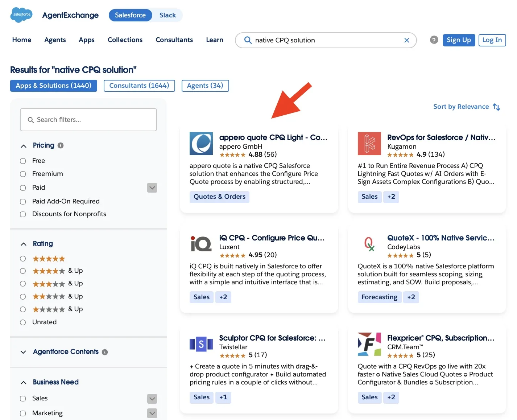
Task: Check the Freemium pricing filter
Action: [23, 174]
